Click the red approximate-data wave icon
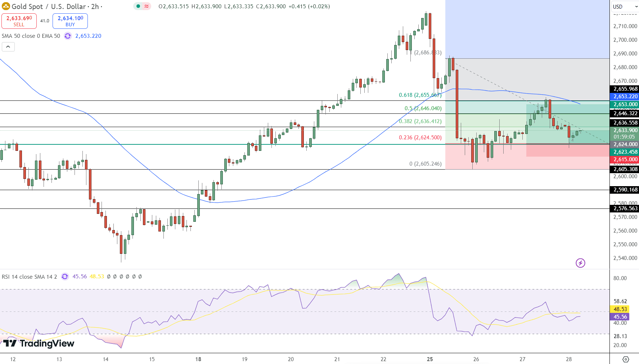This screenshot has height=364, width=639. [147, 6]
